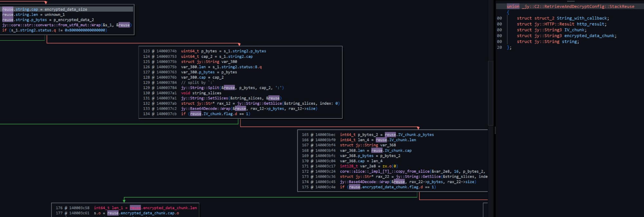Select len_1 variable on line 176

(x=117, y=208)
